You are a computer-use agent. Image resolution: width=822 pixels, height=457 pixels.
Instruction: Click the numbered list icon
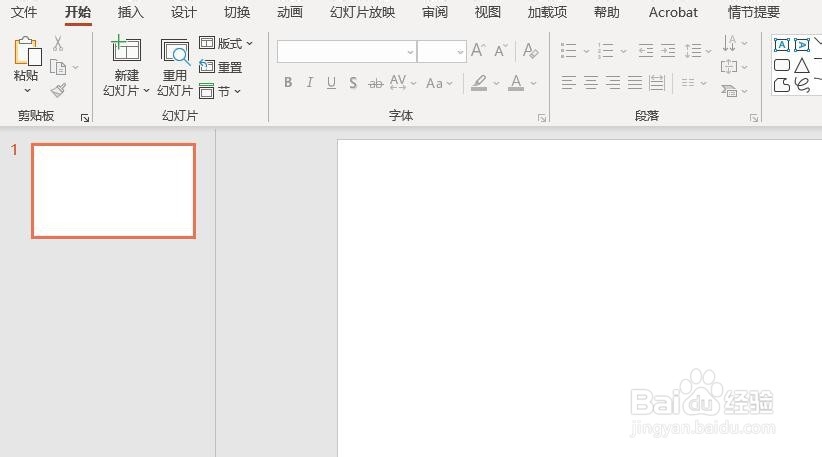tap(605, 51)
